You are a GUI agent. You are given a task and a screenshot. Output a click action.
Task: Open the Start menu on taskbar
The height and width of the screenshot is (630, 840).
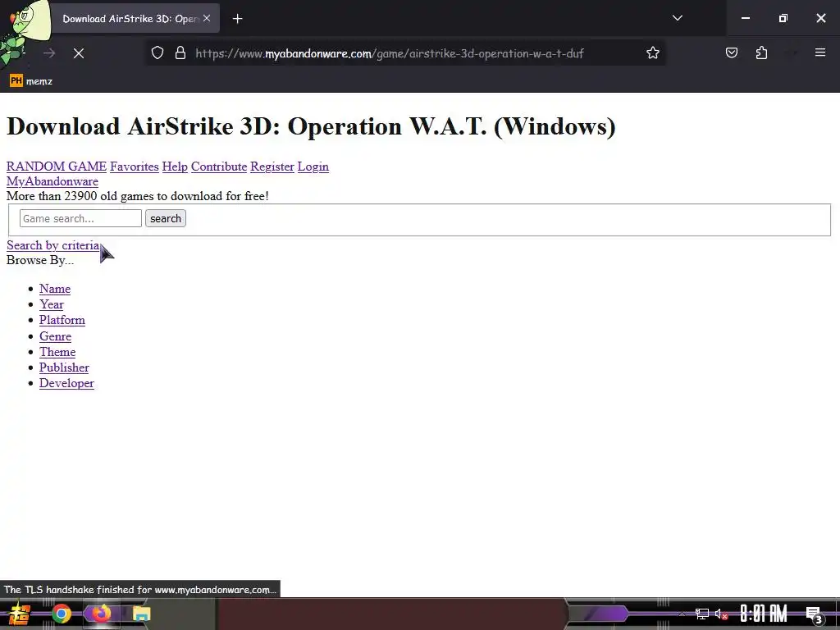click(x=20, y=614)
